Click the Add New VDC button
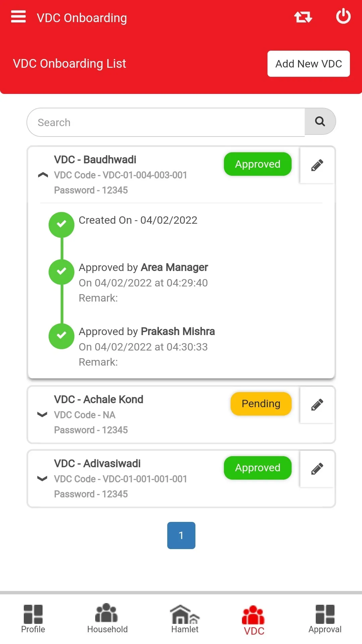362x644 pixels. pos(309,64)
